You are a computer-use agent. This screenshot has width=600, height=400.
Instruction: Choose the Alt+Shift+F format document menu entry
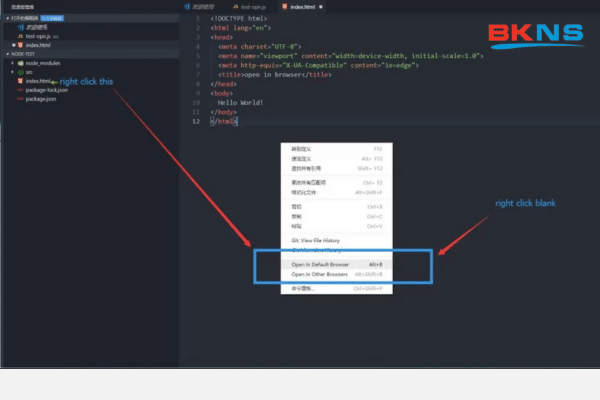[337, 192]
